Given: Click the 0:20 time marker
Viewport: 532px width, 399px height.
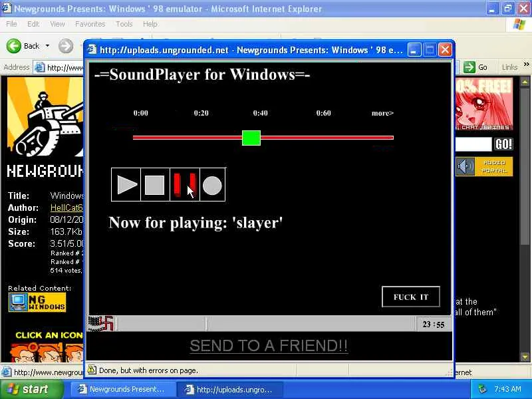Looking at the screenshot, I should point(201,113).
